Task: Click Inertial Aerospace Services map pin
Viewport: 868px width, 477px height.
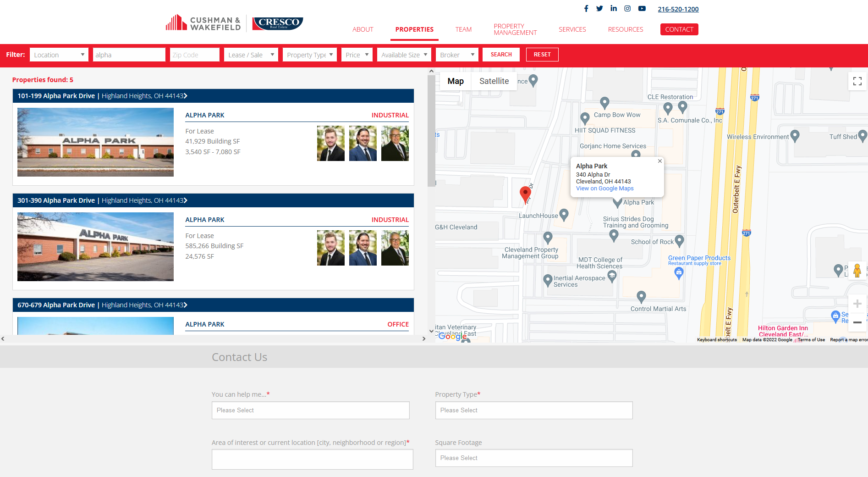Action: [548, 280]
